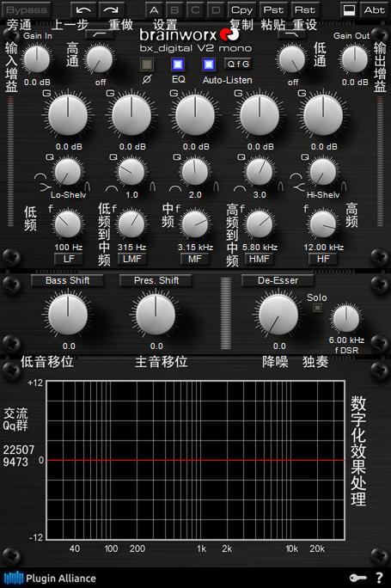Click the Bass Shift knob
The width and height of the screenshot is (391, 588).
point(68,315)
